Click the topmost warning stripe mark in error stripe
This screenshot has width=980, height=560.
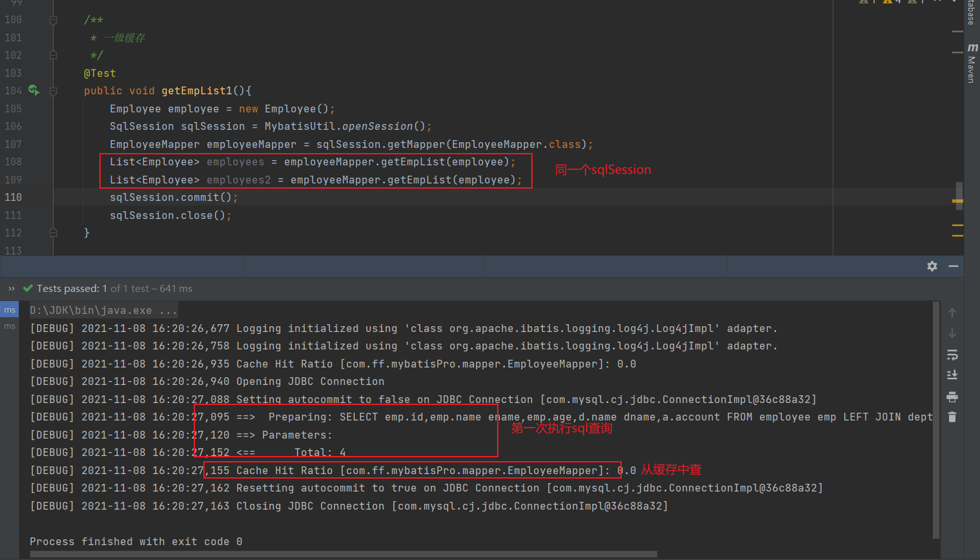pyautogui.click(x=957, y=32)
